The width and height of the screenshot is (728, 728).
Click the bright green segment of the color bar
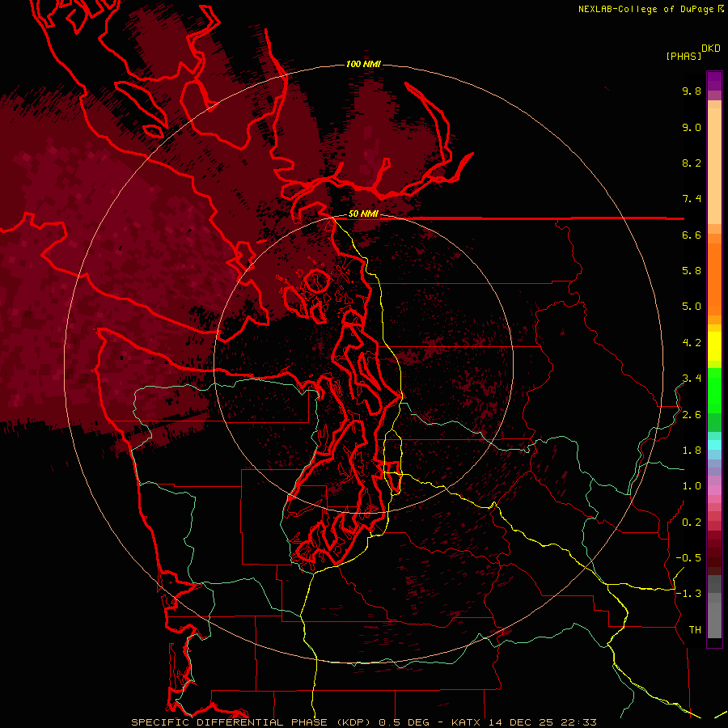714,392
